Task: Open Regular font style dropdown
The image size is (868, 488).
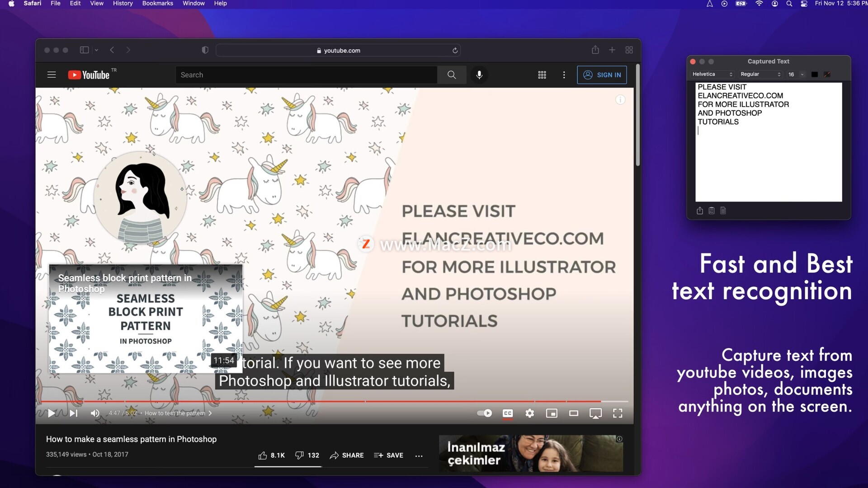Action: (x=760, y=75)
